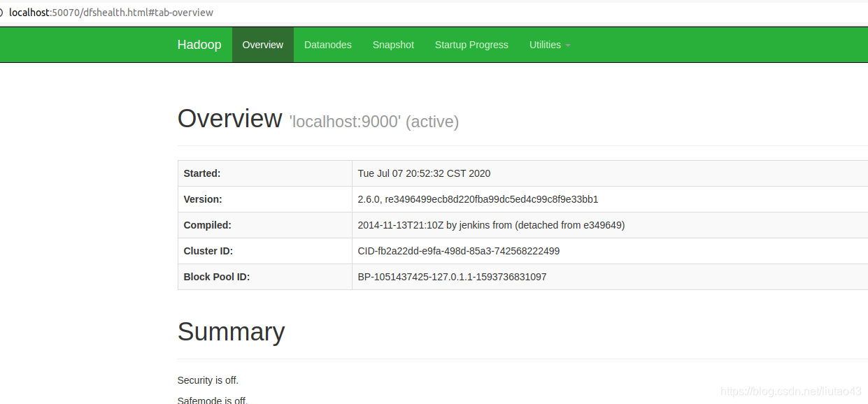This screenshot has height=404, width=868.
Task: Select the 'Security is off.' text
Action: click(208, 380)
